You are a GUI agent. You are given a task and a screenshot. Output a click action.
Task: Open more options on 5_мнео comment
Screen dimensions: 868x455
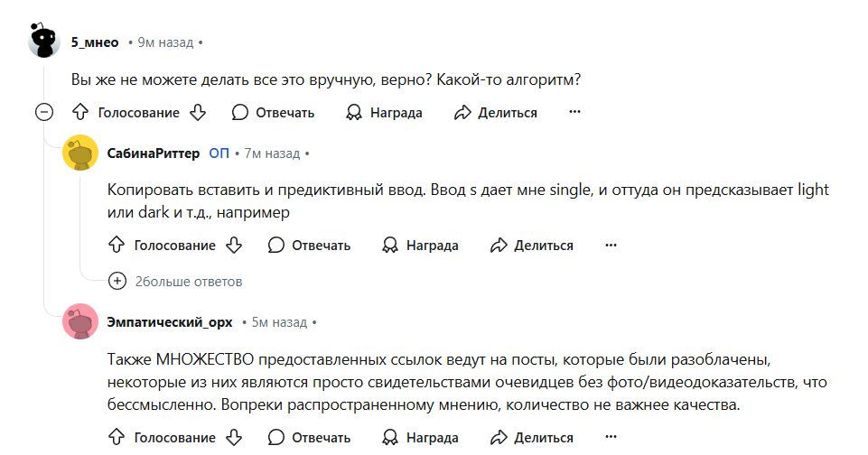pyautogui.click(x=574, y=112)
